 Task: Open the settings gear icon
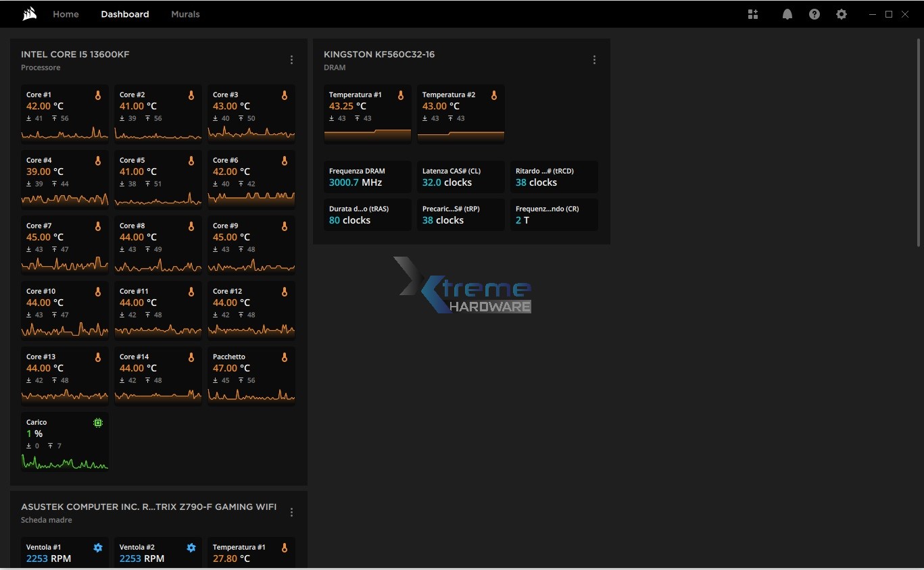pyautogui.click(x=842, y=14)
